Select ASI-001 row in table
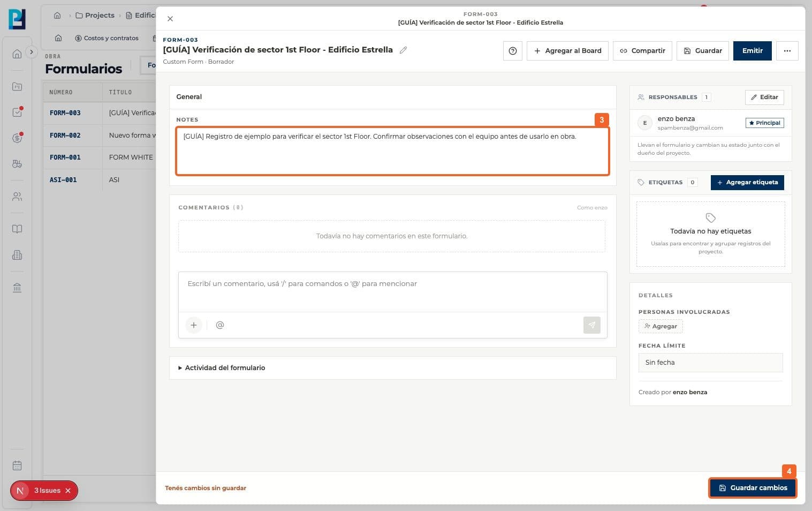Image resolution: width=812 pixels, height=511 pixels. pos(100,180)
